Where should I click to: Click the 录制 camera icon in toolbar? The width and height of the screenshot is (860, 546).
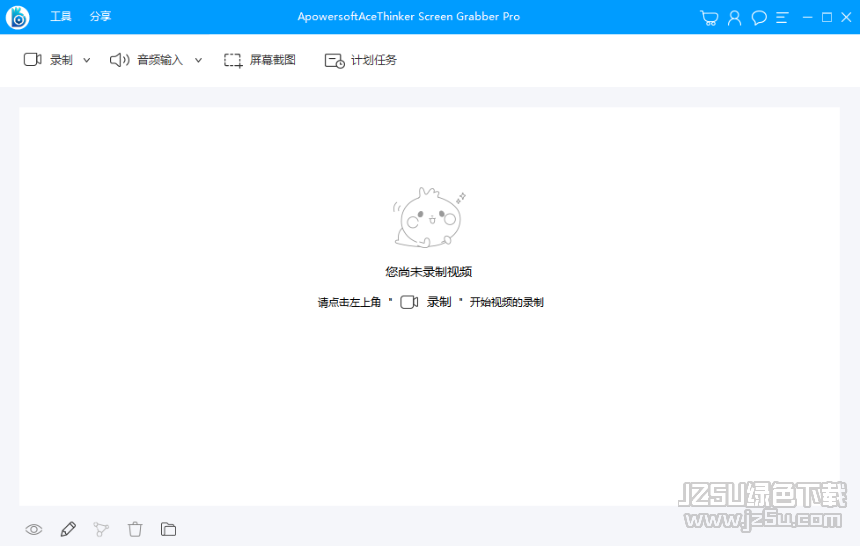point(32,59)
